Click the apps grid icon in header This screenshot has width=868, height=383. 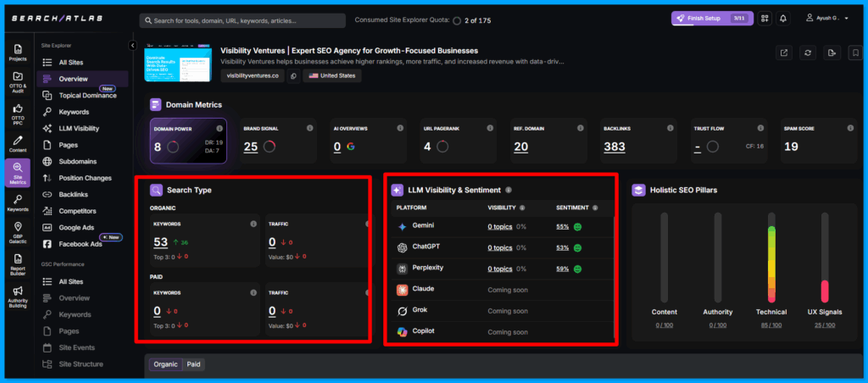click(x=765, y=19)
